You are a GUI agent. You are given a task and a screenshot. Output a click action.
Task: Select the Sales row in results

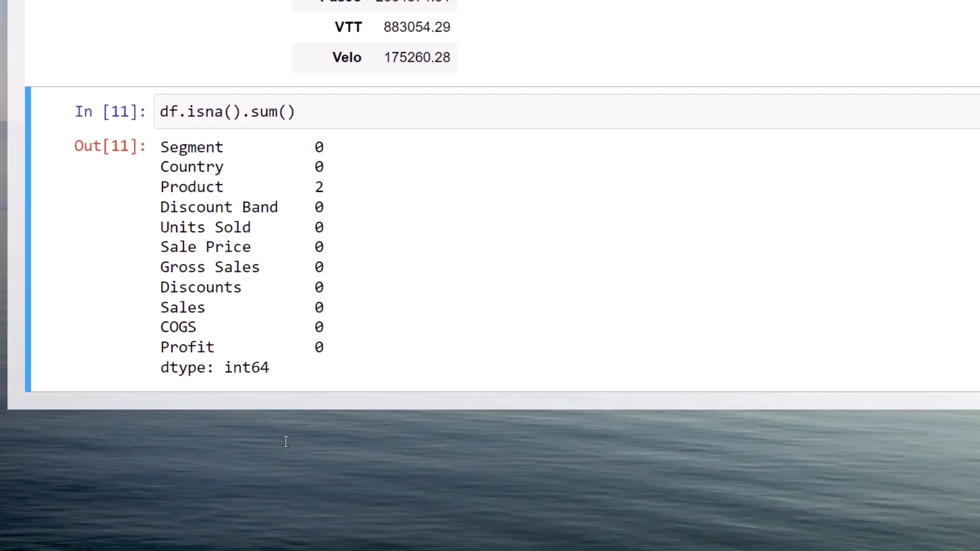[182, 307]
